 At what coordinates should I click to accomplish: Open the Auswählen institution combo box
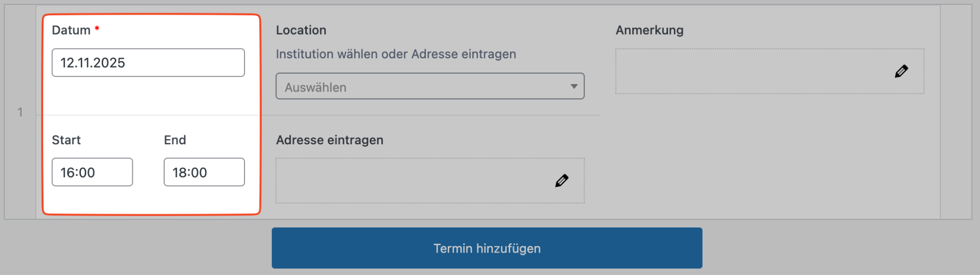tap(421, 87)
